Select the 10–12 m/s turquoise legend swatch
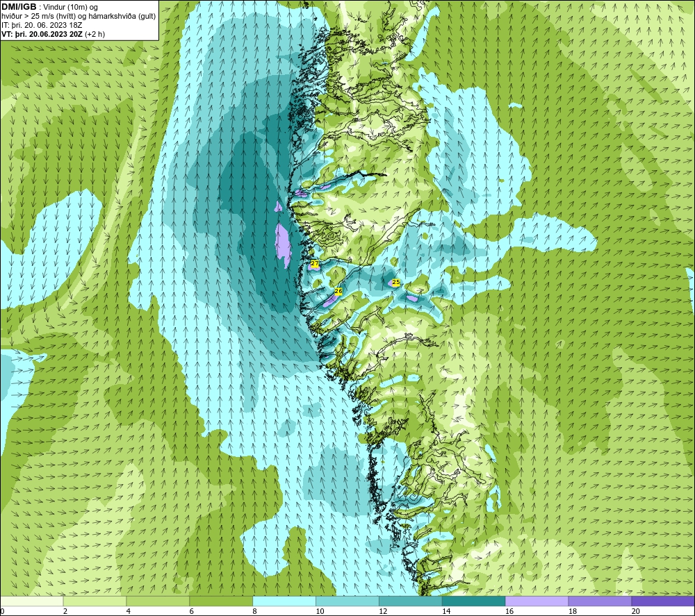 click(x=347, y=601)
